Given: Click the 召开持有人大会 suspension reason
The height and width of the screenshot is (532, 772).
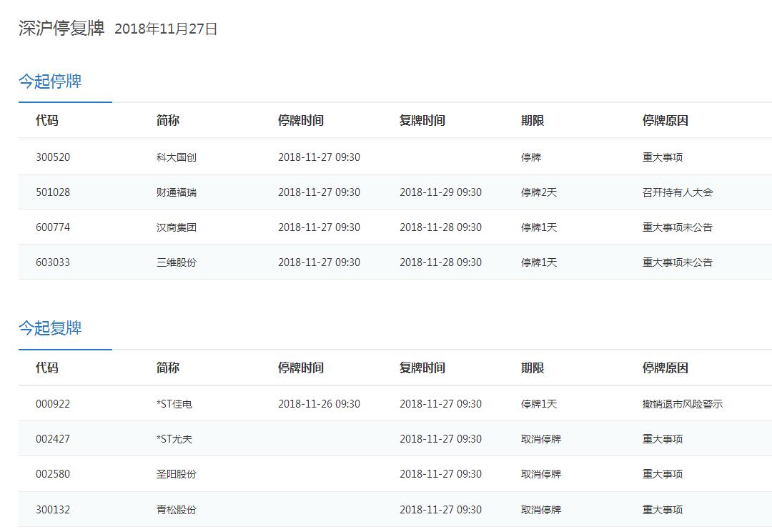Looking at the screenshot, I should pyautogui.click(x=677, y=192).
